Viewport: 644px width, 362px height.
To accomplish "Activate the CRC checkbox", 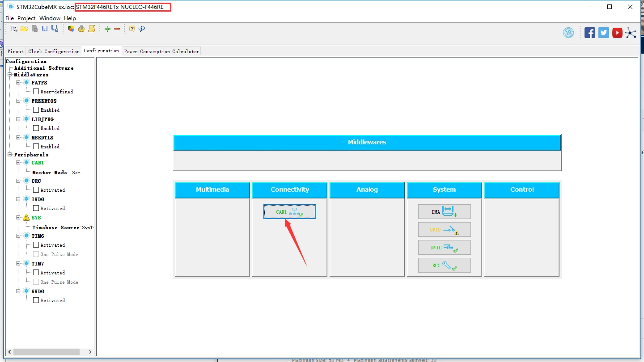I will (36, 190).
